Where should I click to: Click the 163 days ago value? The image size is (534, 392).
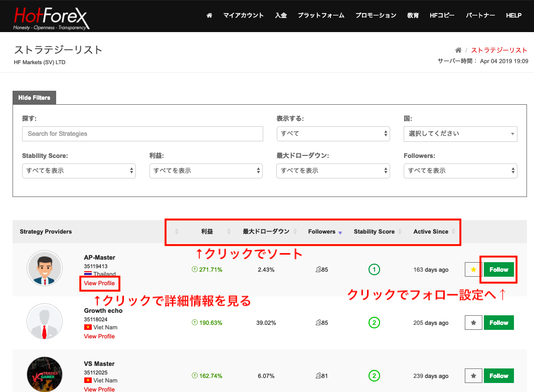[431, 270]
